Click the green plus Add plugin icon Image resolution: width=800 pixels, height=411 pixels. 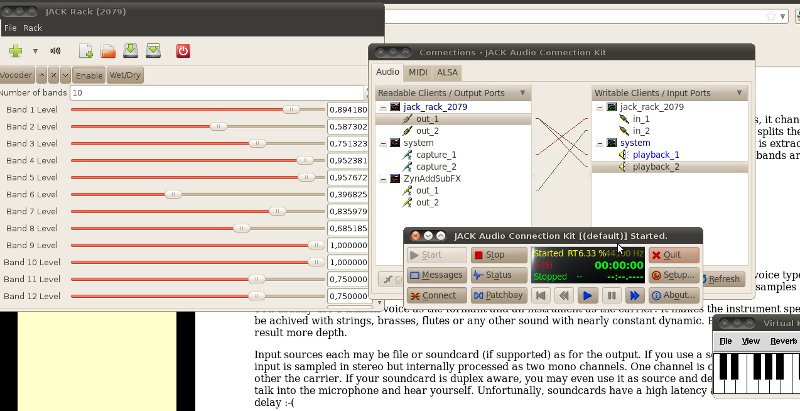[x=14, y=50]
